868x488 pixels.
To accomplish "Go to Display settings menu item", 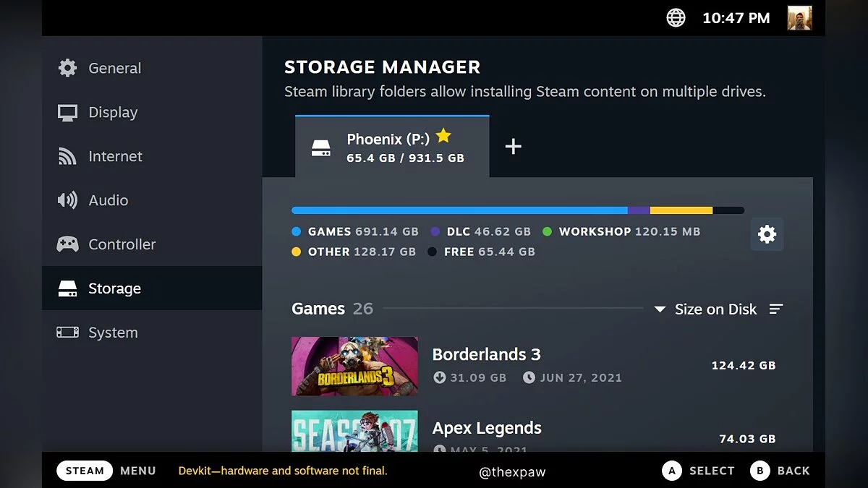I will [152, 112].
